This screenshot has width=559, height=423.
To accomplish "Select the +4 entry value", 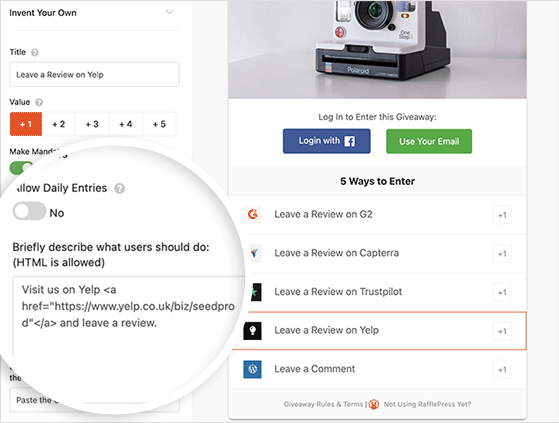I will point(125,124).
